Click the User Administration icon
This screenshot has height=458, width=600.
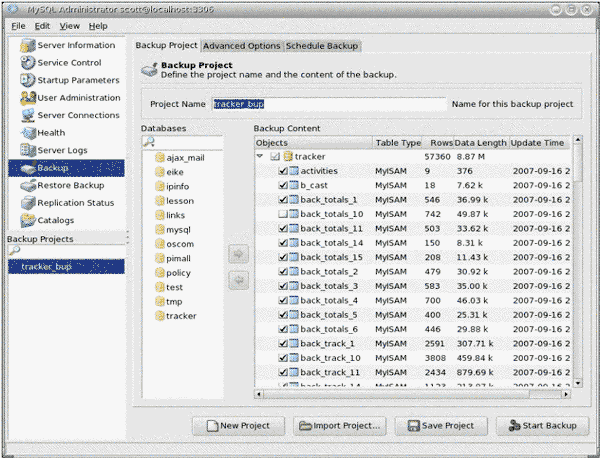(28, 98)
